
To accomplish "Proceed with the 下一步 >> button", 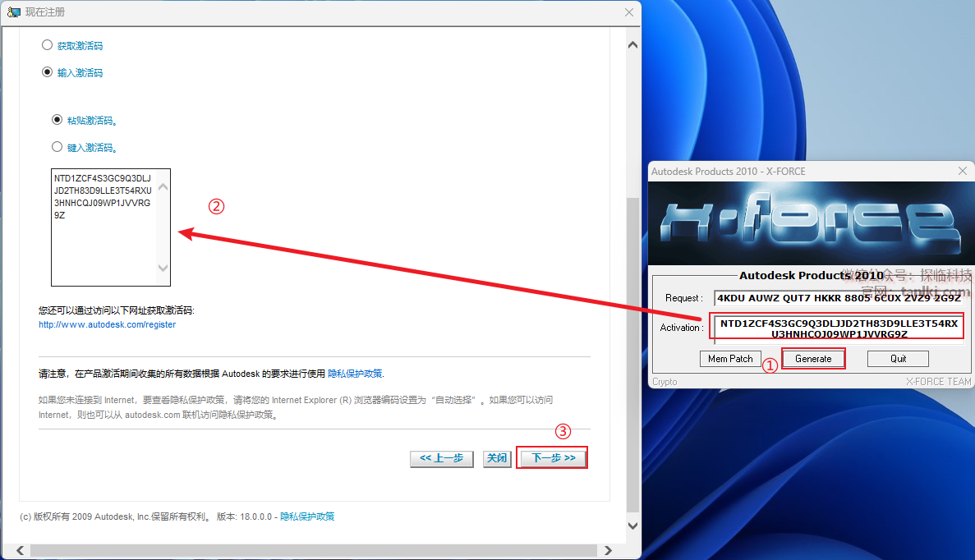I will tap(553, 458).
